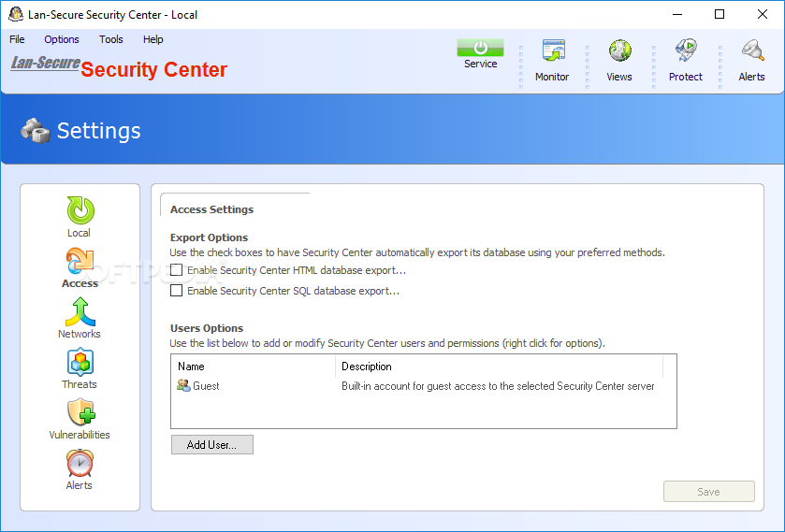Click the Guest user account icon

tap(183, 385)
